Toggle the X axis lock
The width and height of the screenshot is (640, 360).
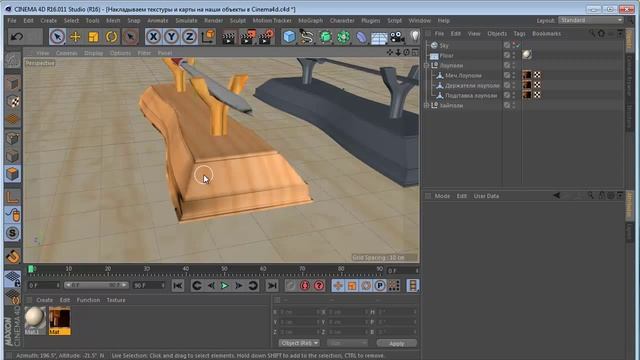(153, 37)
